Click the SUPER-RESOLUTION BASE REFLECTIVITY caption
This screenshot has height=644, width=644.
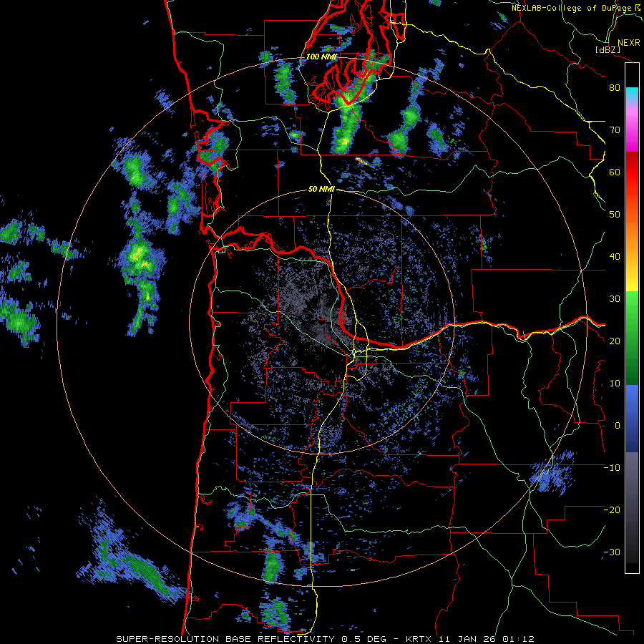point(225,639)
